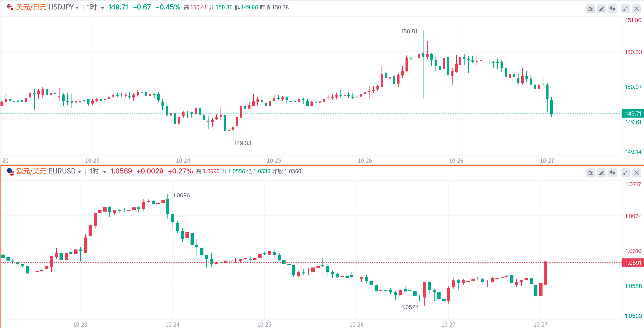
Task: Select drawing pencil tool on EURUSD chart
Action: (602, 173)
